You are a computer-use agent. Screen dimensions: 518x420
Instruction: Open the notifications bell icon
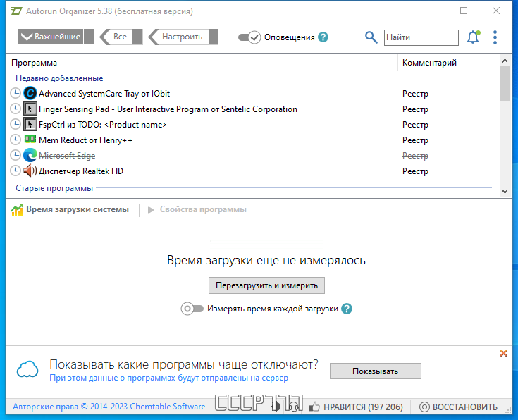click(x=473, y=37)
